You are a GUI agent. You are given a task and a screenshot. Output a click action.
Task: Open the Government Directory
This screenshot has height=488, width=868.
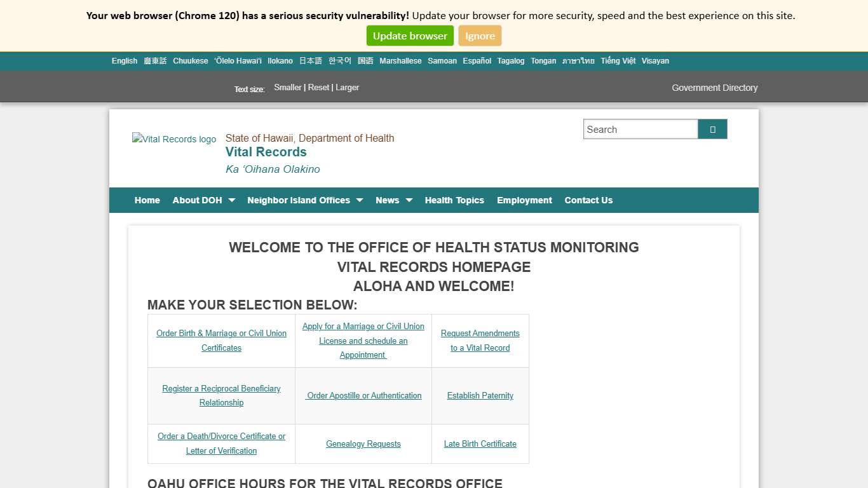(x=714, y=88)
